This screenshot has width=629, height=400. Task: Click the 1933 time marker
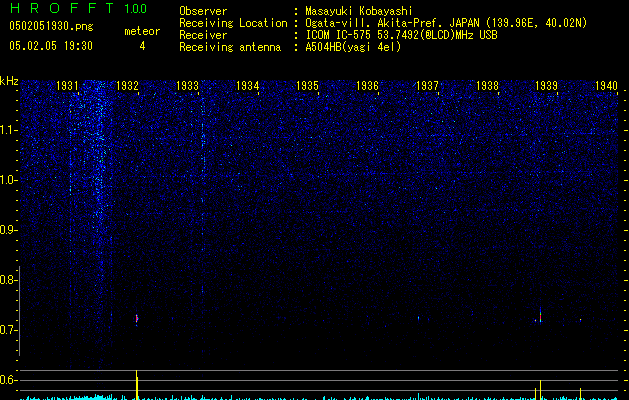click(x=187, y=85)
